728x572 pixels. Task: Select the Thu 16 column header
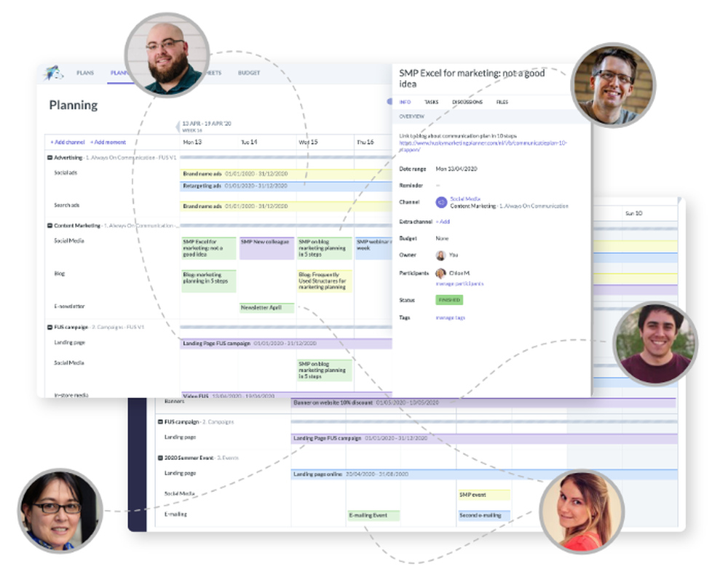click(x=365, y=142)
